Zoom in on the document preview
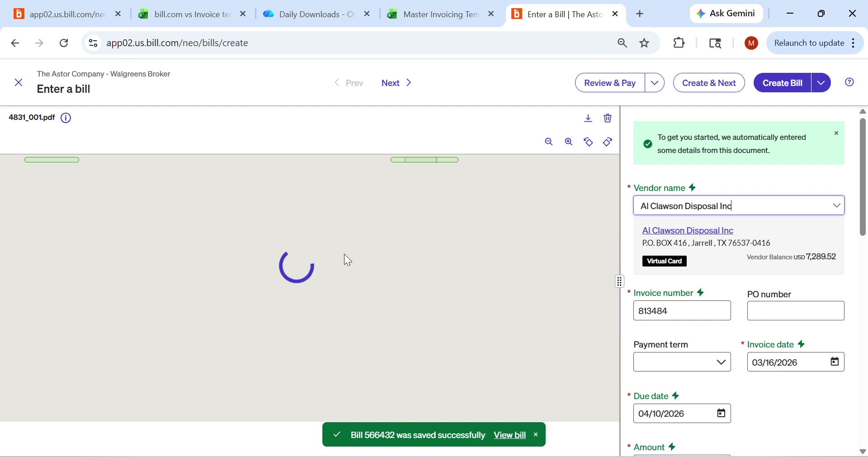This screenshot has width=868, height=457. coord(569,142)
